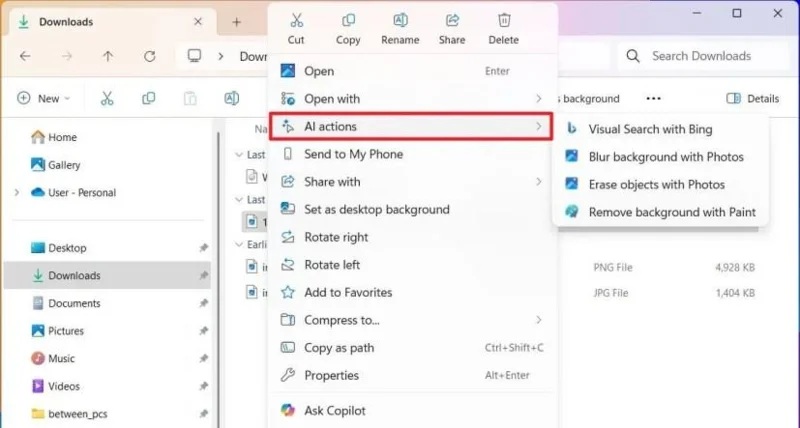Click toolbar Copy icon
The image size is (800, 428).
(148, 98)
